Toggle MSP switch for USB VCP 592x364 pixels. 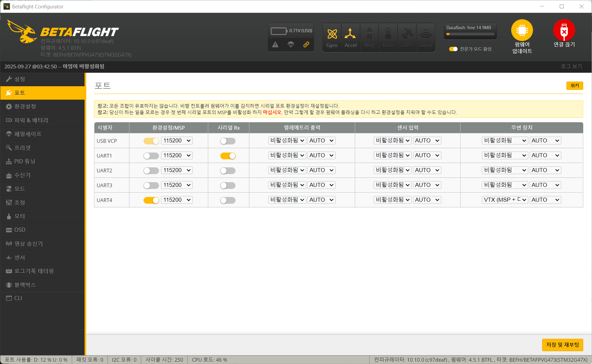coord(151,141)
